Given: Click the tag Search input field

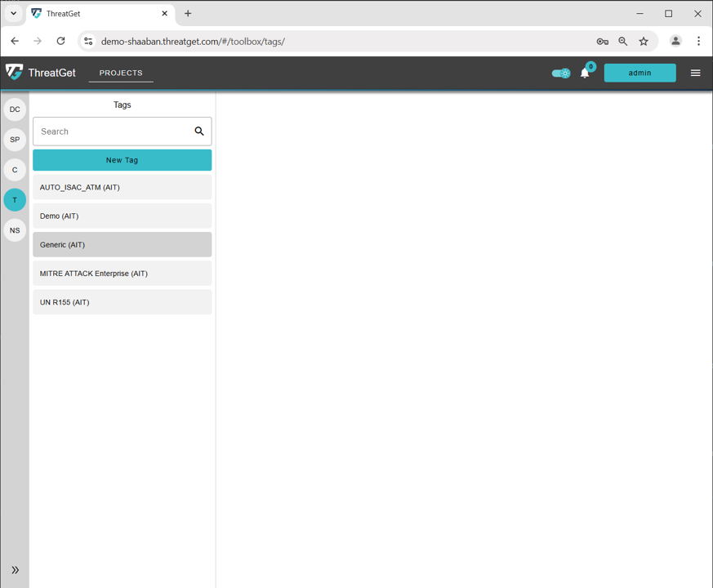Looking at the screenshot, I should [x=113, y=131].
